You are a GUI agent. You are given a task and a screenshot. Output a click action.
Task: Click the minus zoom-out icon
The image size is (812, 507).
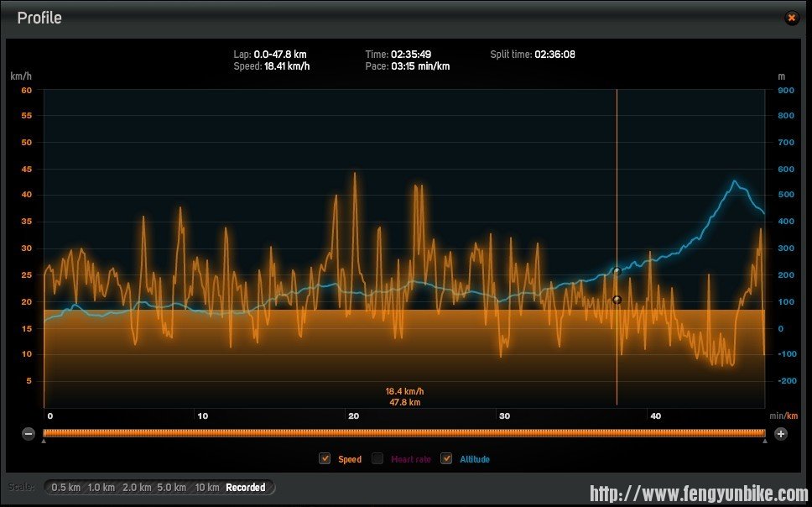(x=29, y=434)
